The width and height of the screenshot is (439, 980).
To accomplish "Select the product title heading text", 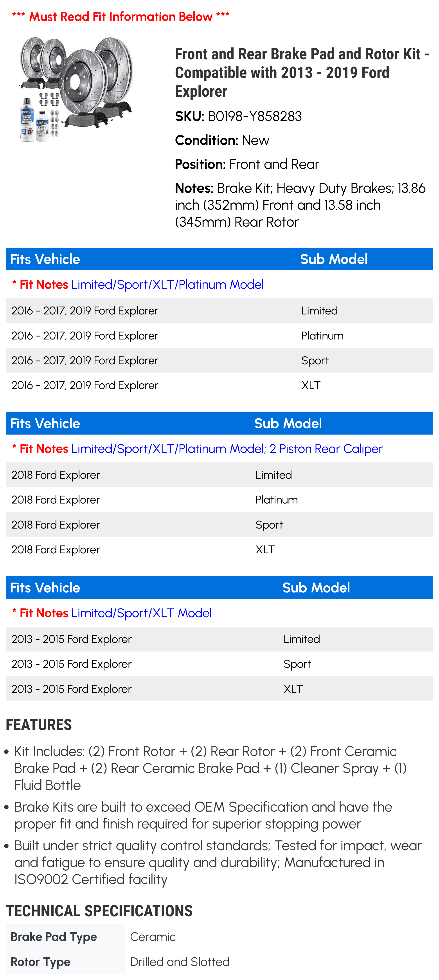I will coord(302,72).
